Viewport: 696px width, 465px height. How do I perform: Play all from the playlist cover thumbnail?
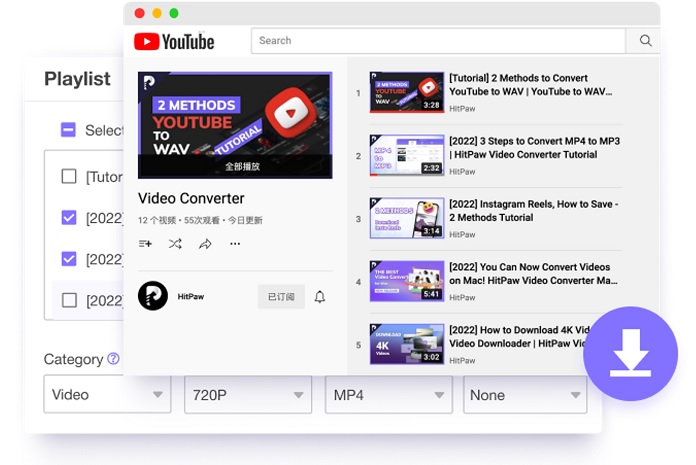(235, 126)
